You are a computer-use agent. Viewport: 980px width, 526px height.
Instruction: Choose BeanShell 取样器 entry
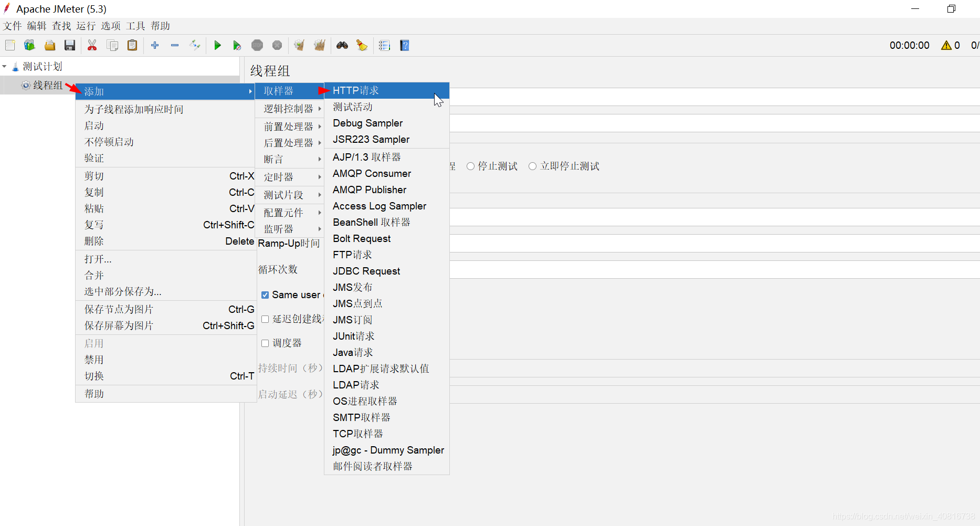coord(387,222)
